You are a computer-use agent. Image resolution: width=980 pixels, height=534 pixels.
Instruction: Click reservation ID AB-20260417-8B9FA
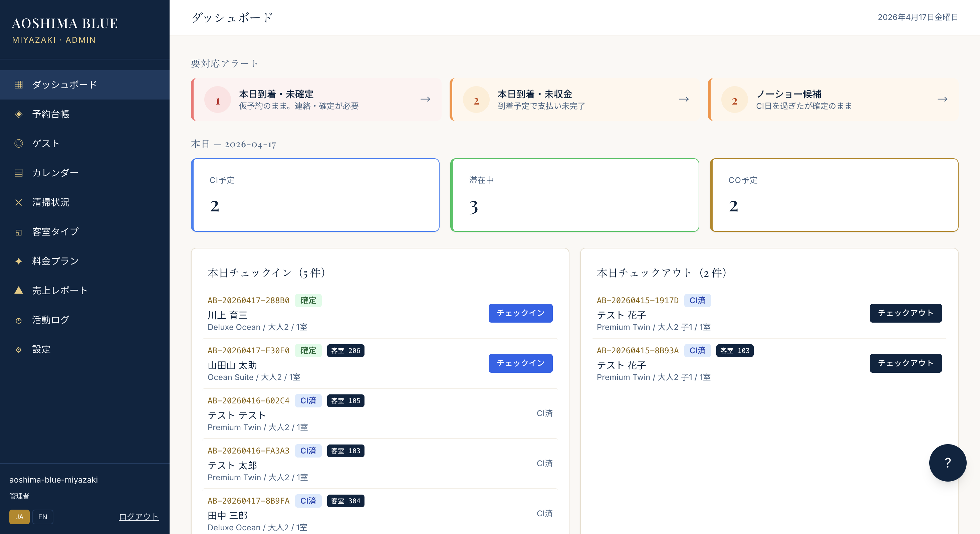(248, 501)
